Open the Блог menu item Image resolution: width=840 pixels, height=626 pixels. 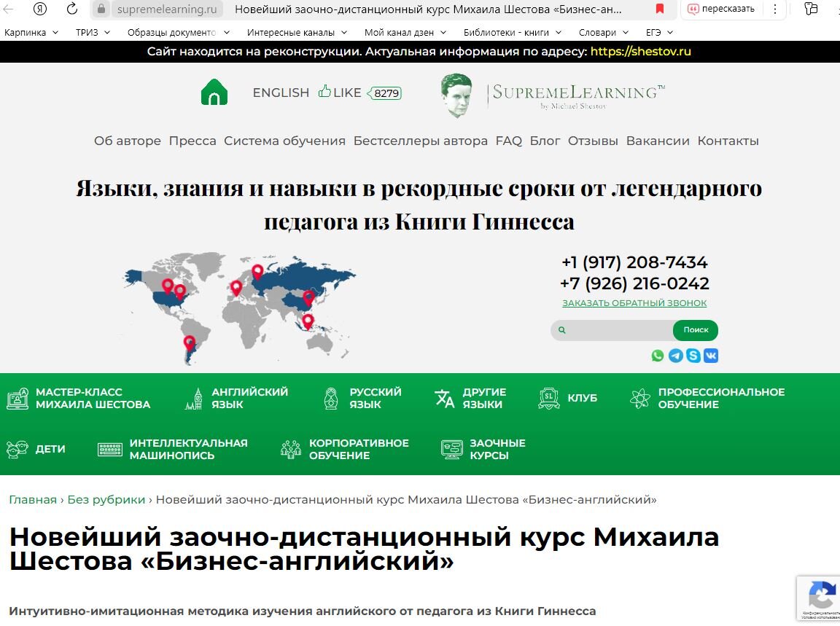point(545,141)
